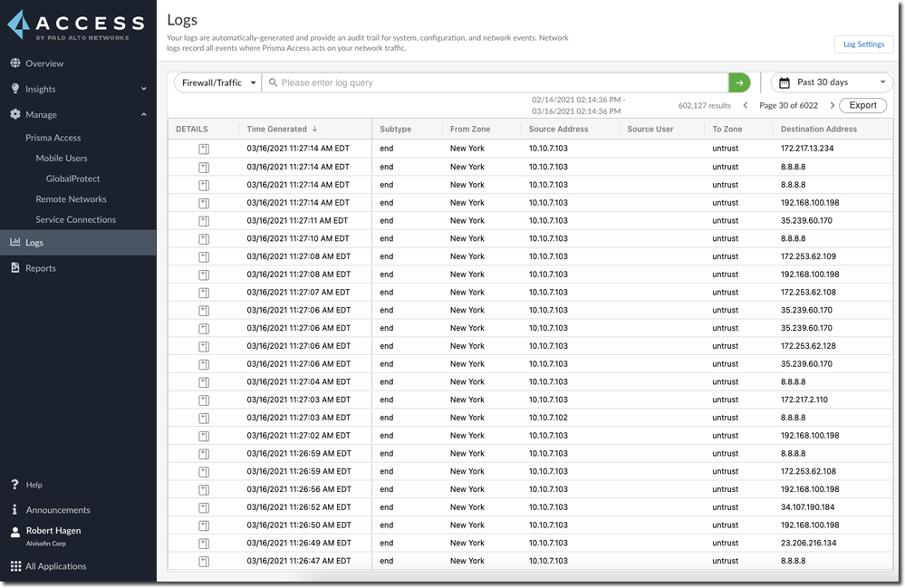The image size is (905, 588).
Task: Click the Prisma Access logo
Action: pos(76,24)
